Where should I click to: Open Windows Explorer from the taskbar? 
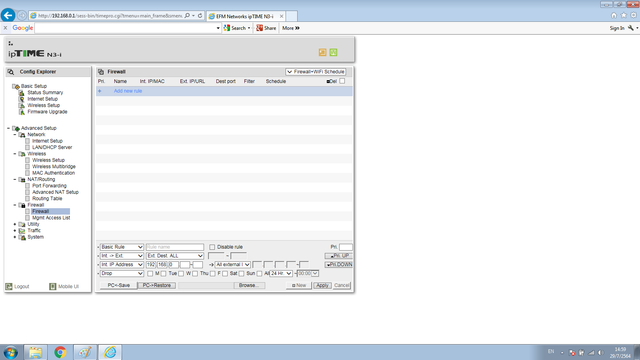[x=36, y=352]
